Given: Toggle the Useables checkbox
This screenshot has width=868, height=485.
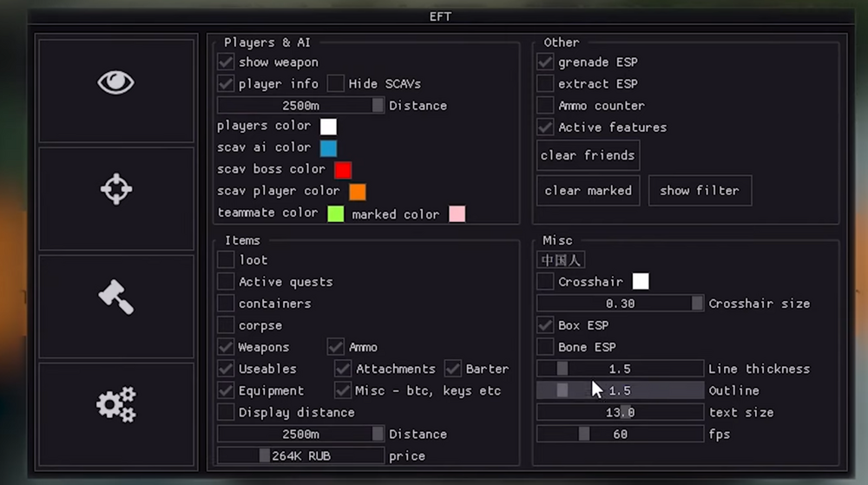Looking at the screenshot, I should click(226, 369).
